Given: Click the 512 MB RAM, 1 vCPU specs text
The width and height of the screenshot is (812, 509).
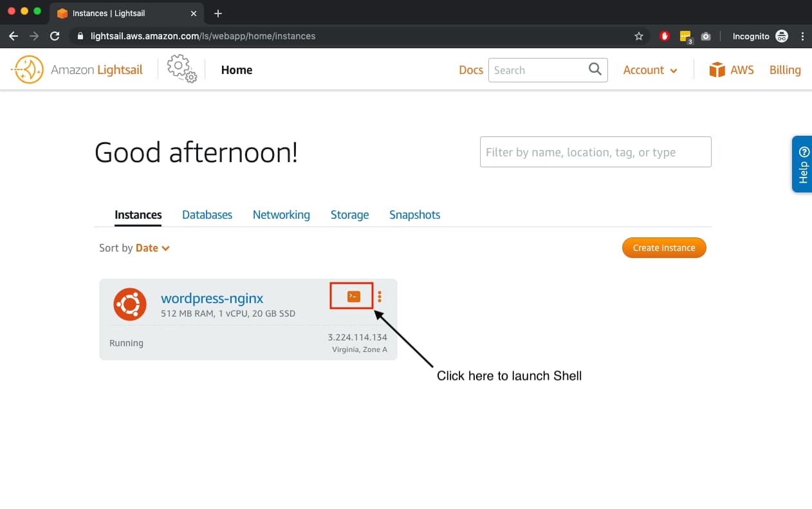Looking at the screenshot, I should (228, 314).
